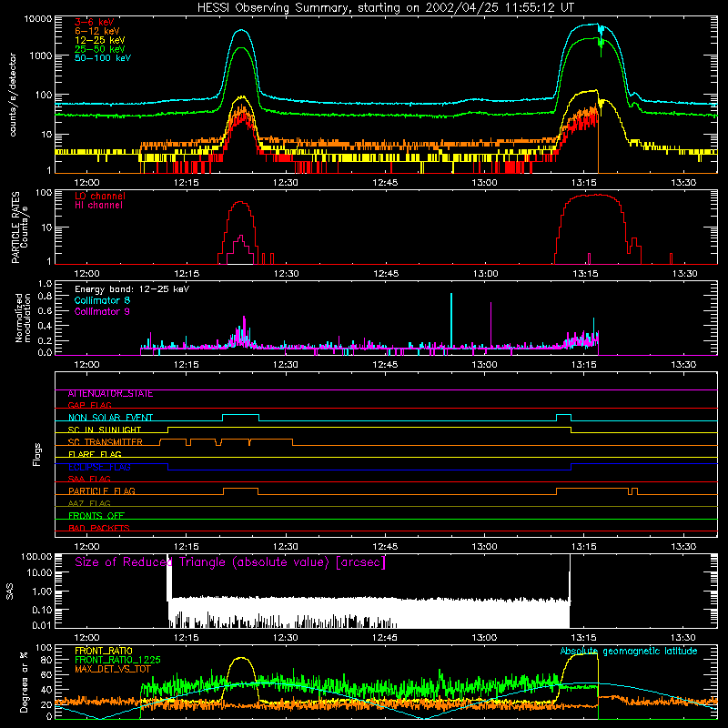Click the MAX_DET_VS_TOT legend label
This screenshot has height=728, width=728.
pyautogui.click(x=113, y=669)
